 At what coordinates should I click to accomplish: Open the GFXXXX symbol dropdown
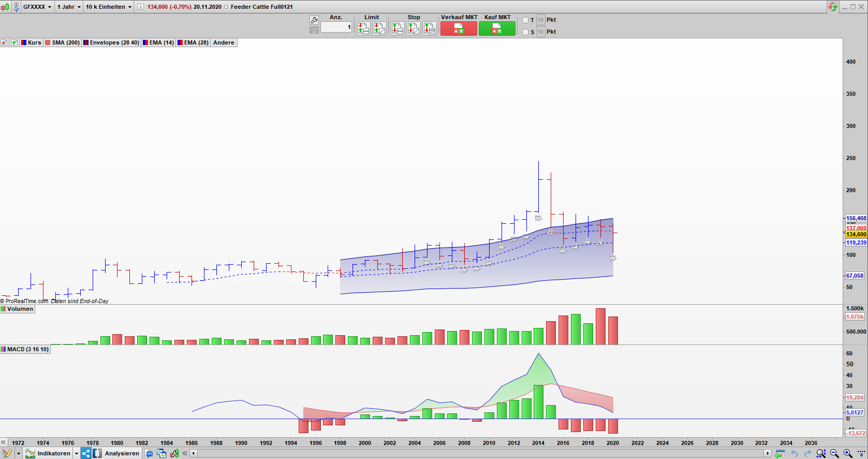37,7
